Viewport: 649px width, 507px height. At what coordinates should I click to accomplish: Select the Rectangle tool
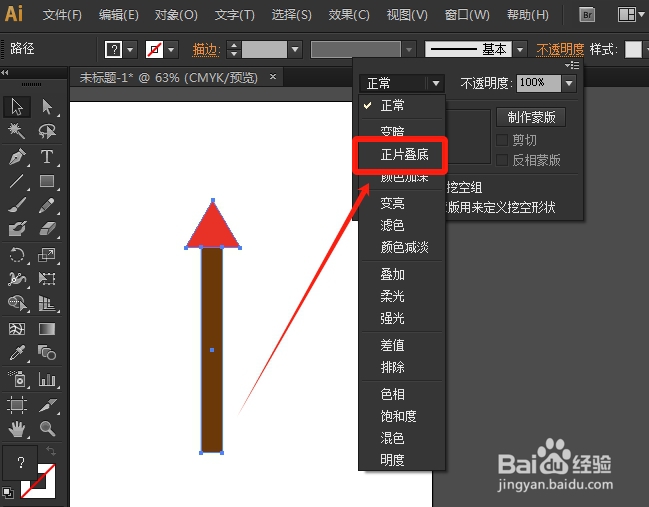tap(47, 181)
